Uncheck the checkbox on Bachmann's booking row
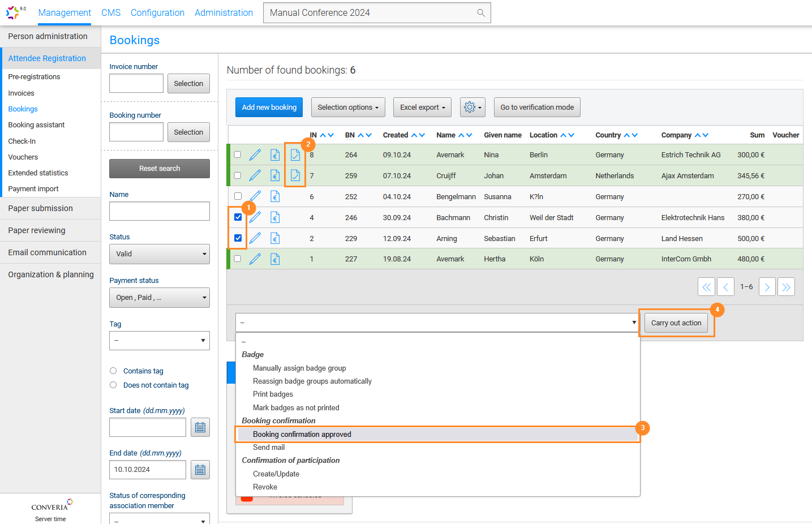This screenshot has height=524, width=812. (x=237, y=217)
